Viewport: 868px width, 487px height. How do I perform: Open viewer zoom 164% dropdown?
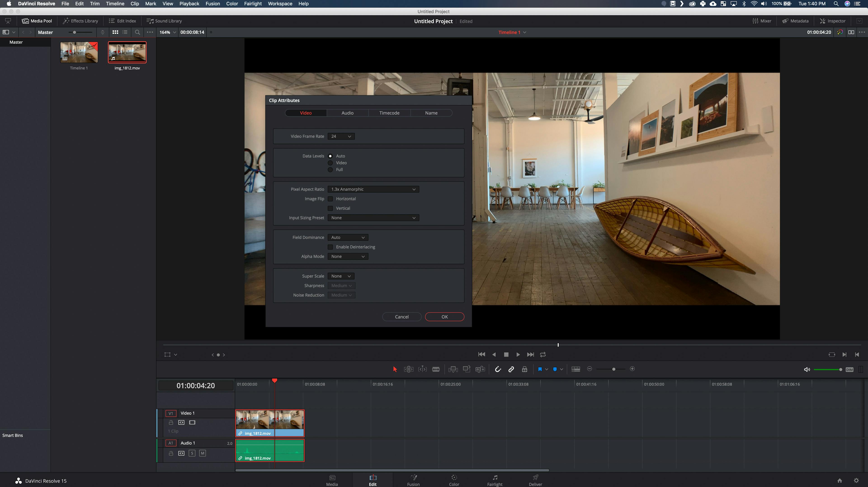167,32
